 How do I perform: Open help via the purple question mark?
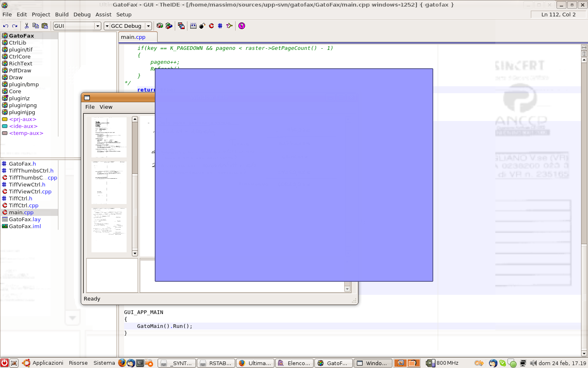pos(242,26)
